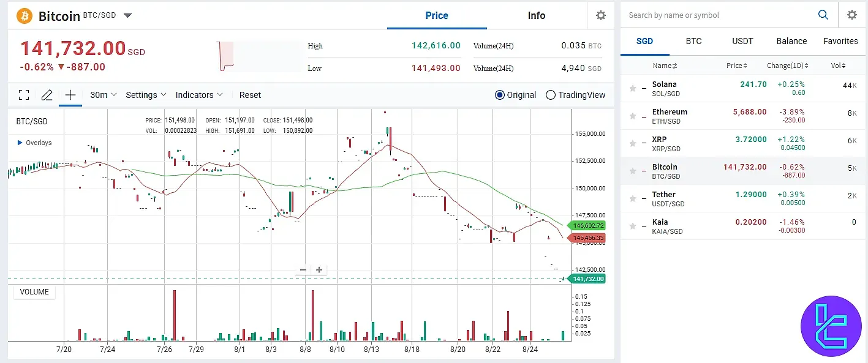Open the 30m timeframe dropdown
The width and height of the screenshot is (868, 363).
[100, 95]
